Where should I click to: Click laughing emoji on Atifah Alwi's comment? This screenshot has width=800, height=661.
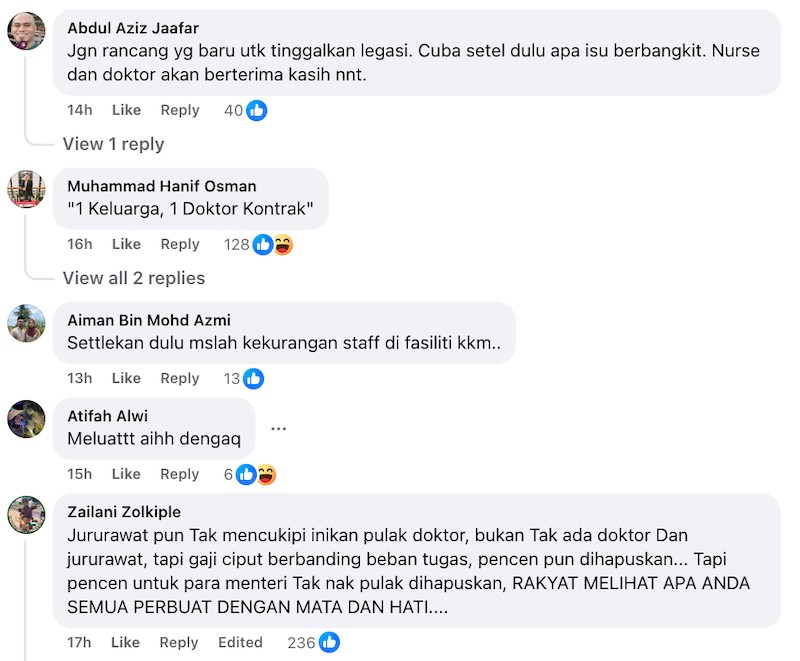pyautogui.click(x=266, y=474)
